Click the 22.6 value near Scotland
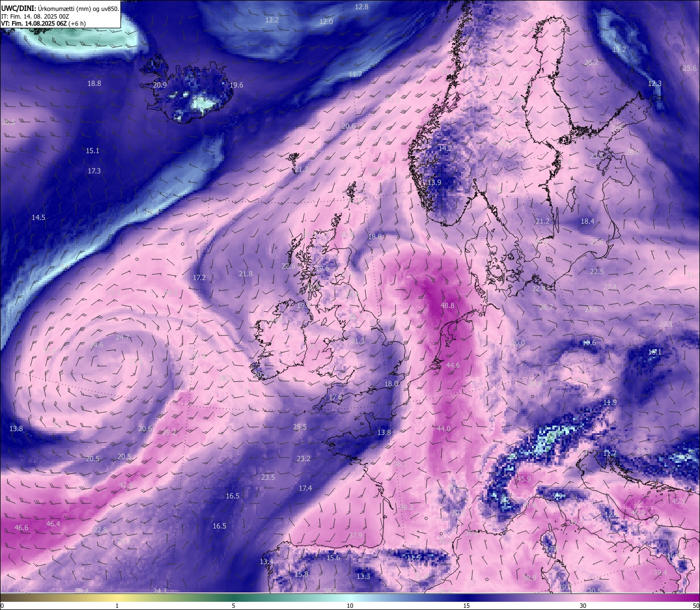700x610 pixels. tap(288, 266)
